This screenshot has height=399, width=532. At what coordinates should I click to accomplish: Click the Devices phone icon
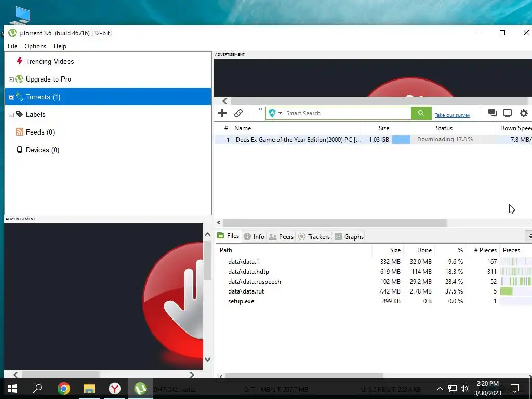(x=20, y=149)
